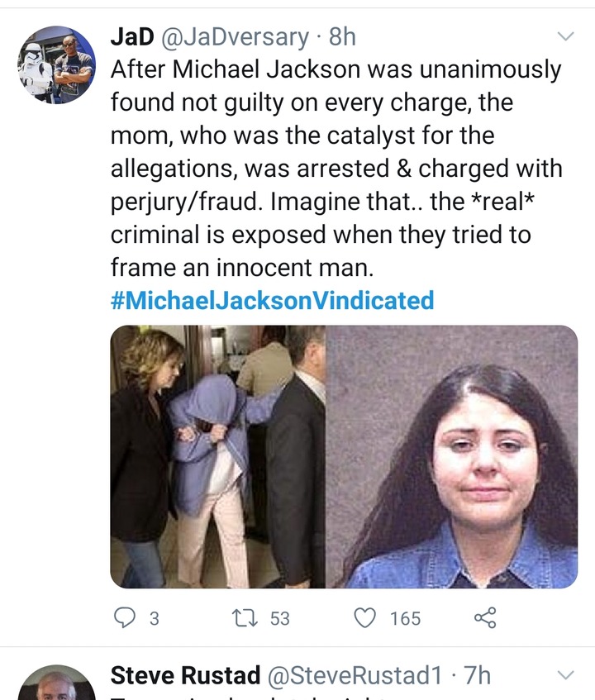Viewport: 595px width, 700px height.
Task: Click the 165 likes count
Action: (x=405, y=619)
